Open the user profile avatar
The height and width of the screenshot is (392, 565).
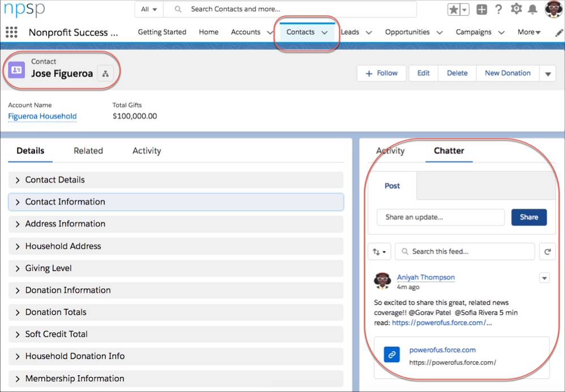pyautogui.click(x=553, y=8)
